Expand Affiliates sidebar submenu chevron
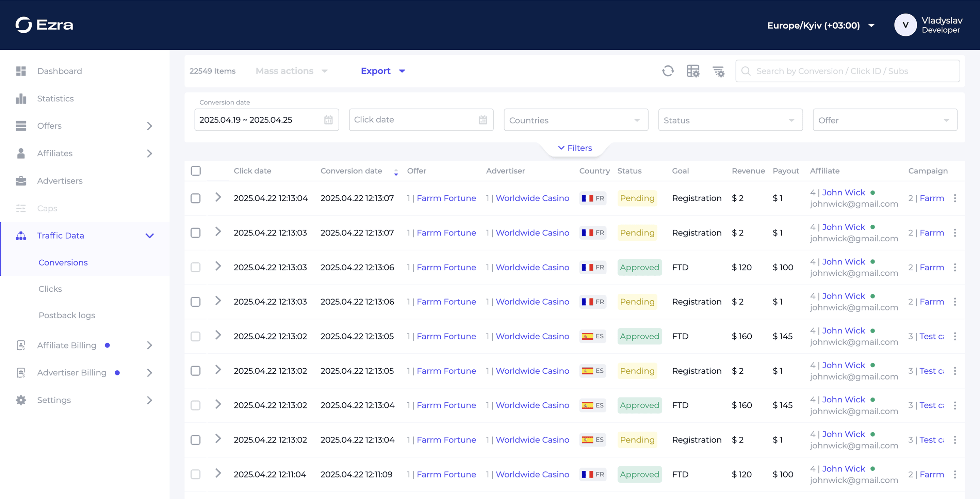The image size is (980, 499). (x=149, y=154)
